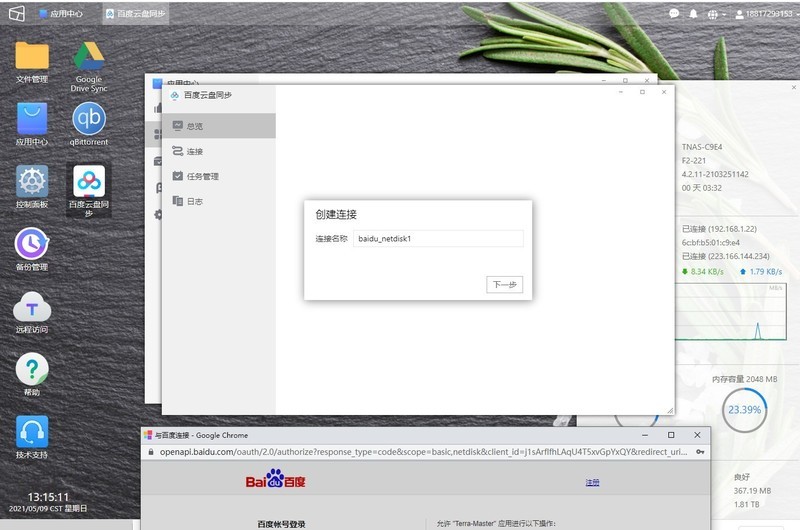This screenshot has width=800, height=530.
Task: Click the resize grip of 百度云盘同步 window
Action: coord(670,410)
